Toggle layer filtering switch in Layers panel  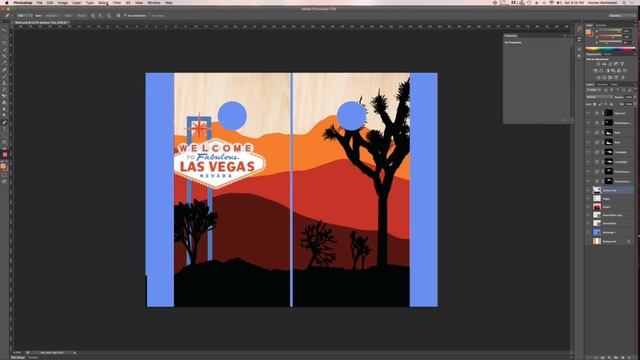click(x=635, y=89)
